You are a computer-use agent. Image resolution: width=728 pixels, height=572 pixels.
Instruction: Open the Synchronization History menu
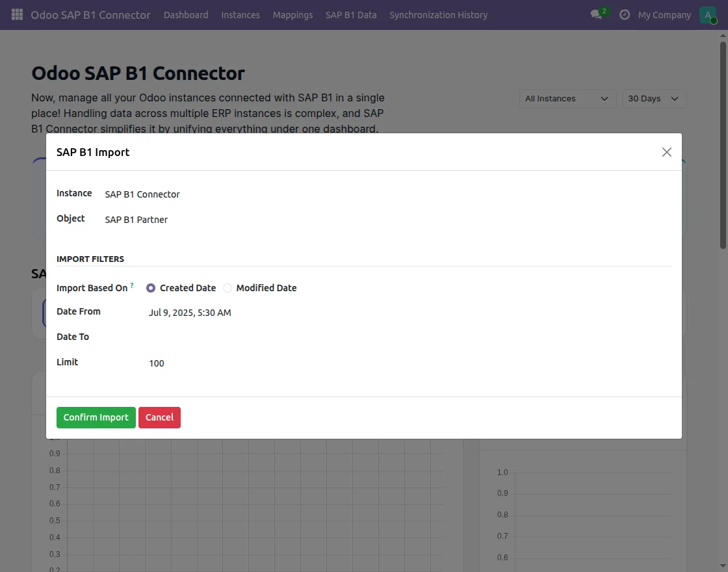(438, 15)
